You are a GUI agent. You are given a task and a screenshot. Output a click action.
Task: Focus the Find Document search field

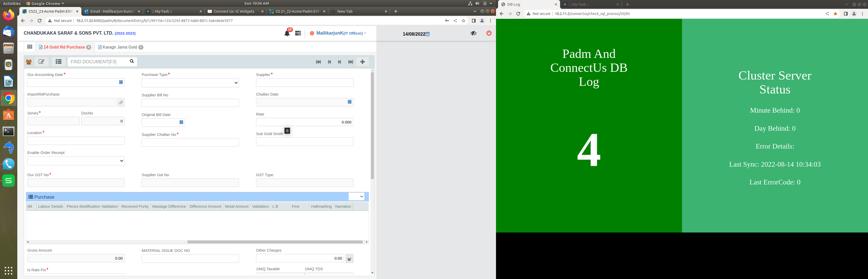(98, 62)
